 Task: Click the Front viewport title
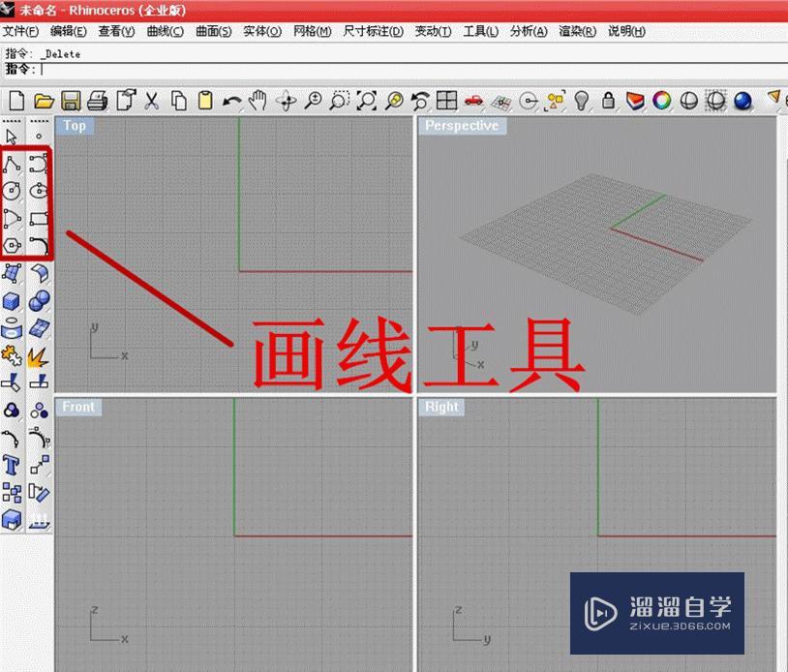point(78,407)
